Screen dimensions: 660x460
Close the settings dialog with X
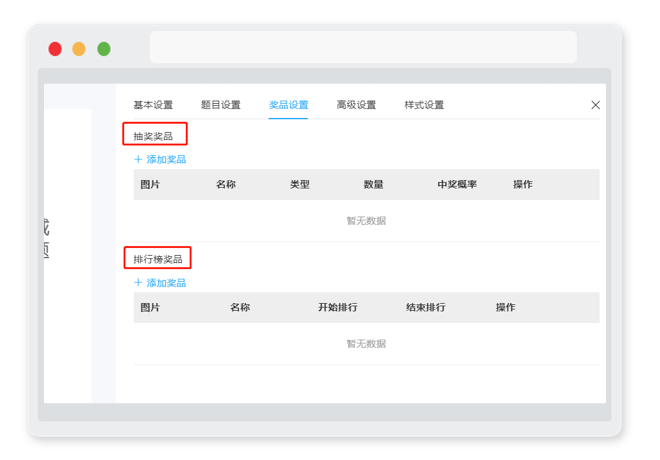coord(595,105)
